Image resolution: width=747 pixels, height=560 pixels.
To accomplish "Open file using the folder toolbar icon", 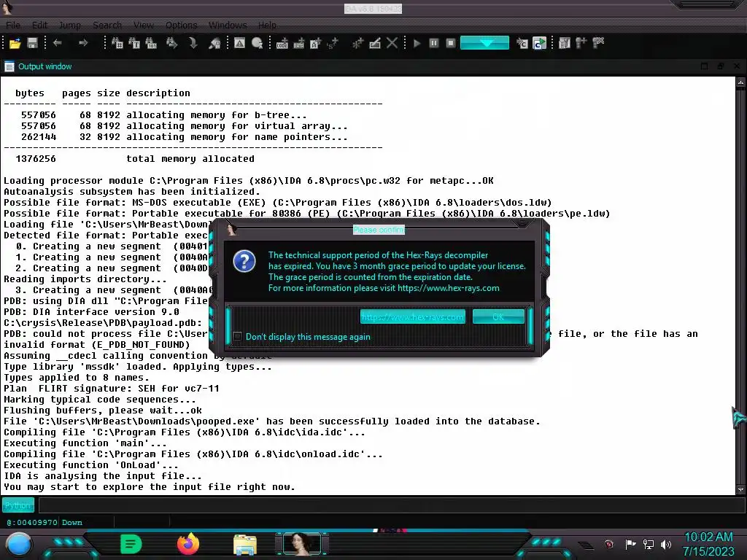I will (15, 43).
